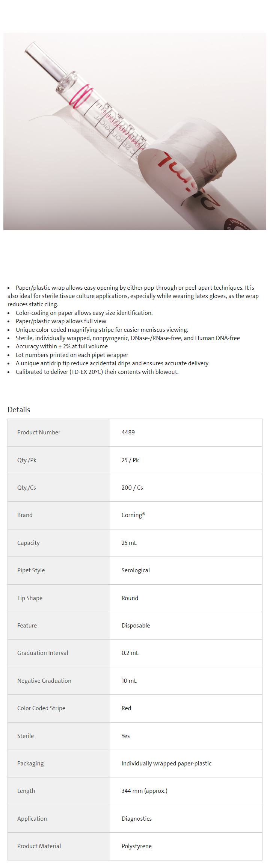
Task: Click the "25 / Pk" quantity value
Action: [x=130, y=460]
